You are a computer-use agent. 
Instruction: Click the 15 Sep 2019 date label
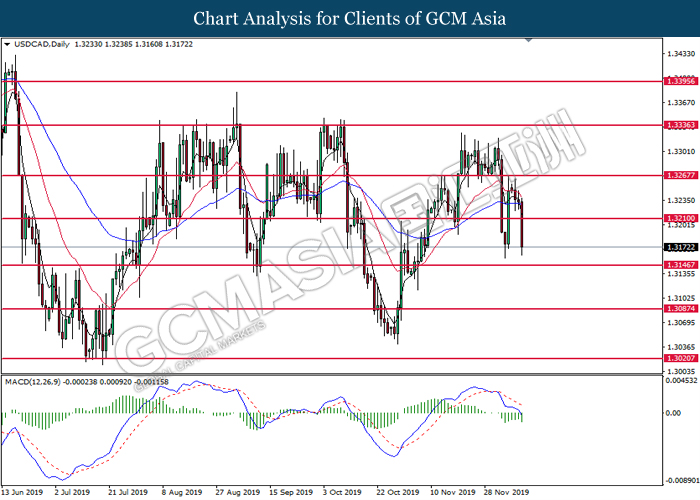[291, 492]
